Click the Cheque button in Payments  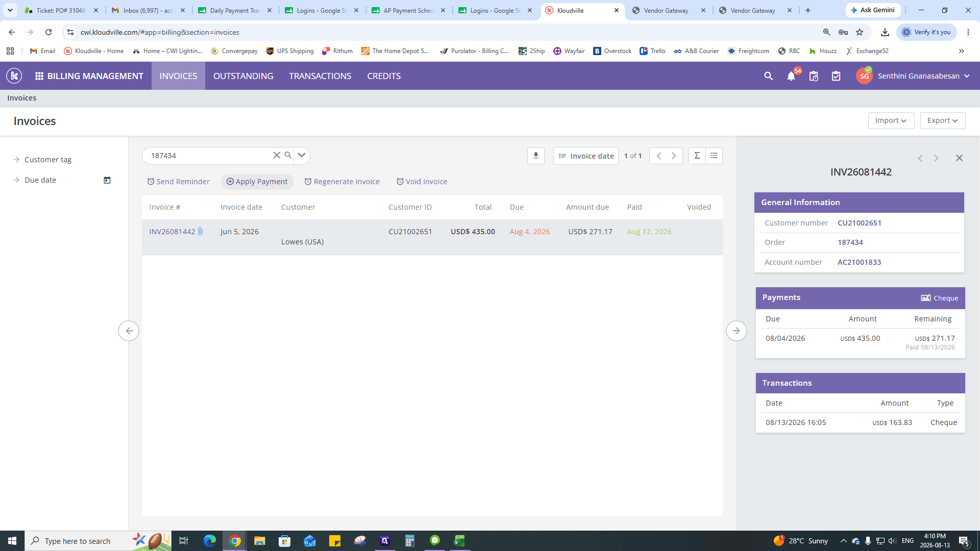939,298
